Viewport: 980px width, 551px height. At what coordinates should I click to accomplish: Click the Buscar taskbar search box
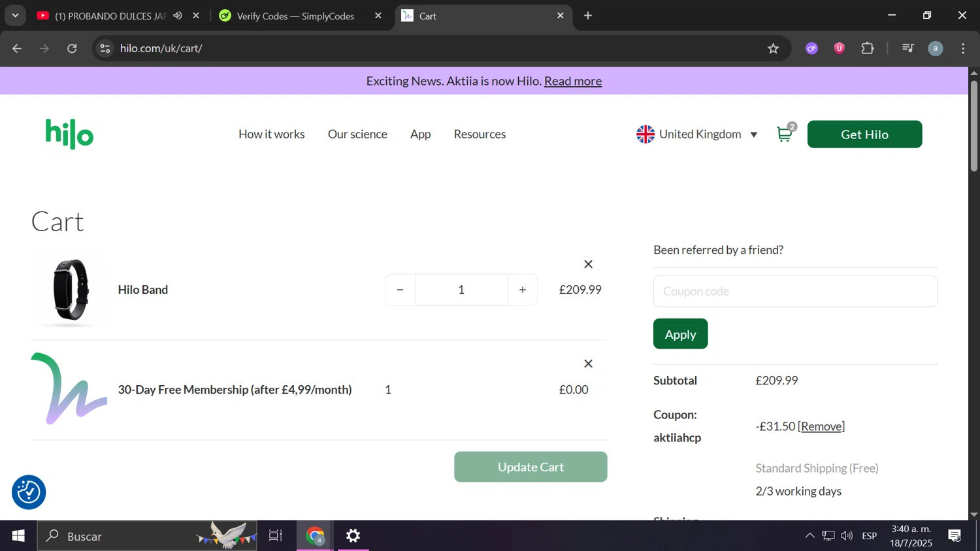click(x=147, y=536)
